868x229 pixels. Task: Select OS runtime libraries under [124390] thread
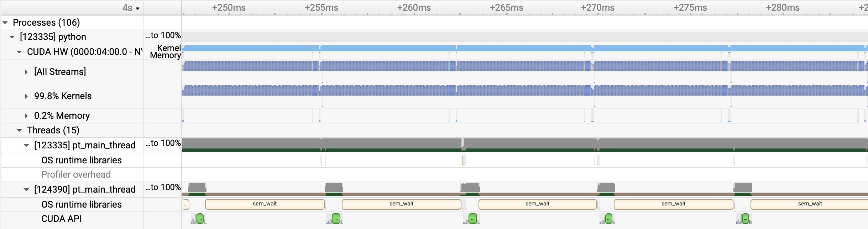pyautogui.click(x=81, y=204)
